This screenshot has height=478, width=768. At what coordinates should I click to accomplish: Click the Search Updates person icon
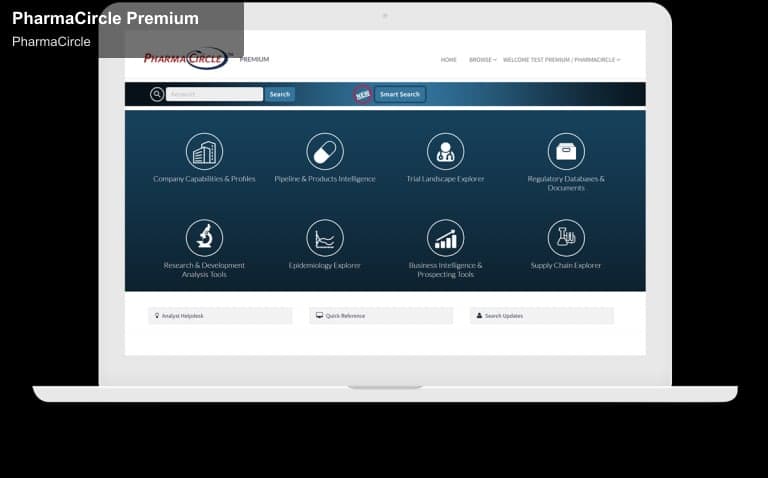(x=480, y=316)
